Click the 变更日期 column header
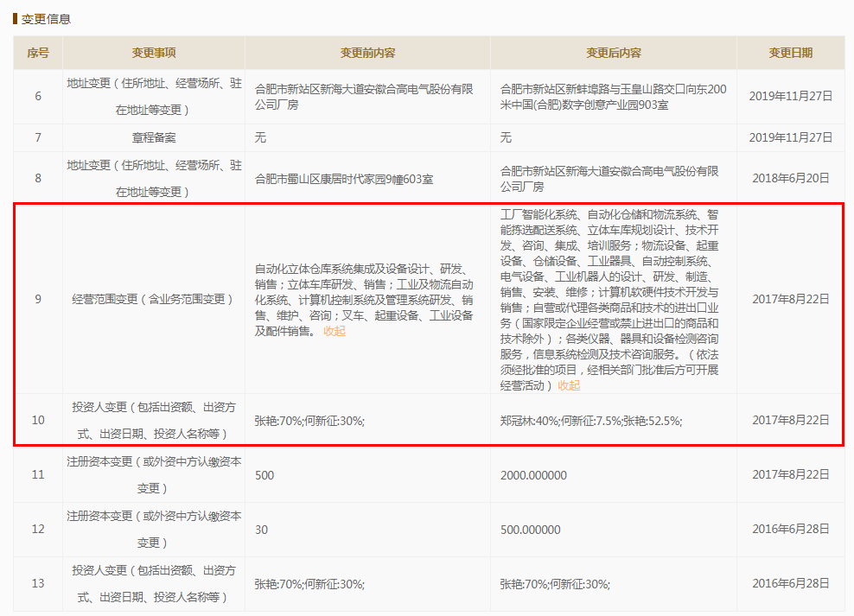The width and height of the screenshot is (854, 616). [790, 53]
